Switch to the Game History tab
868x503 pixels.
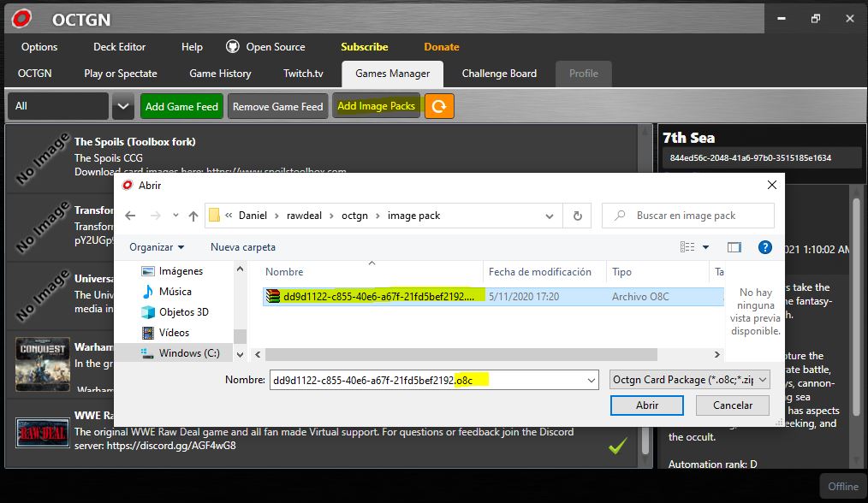pyautogui.click(x=220, y=74)
